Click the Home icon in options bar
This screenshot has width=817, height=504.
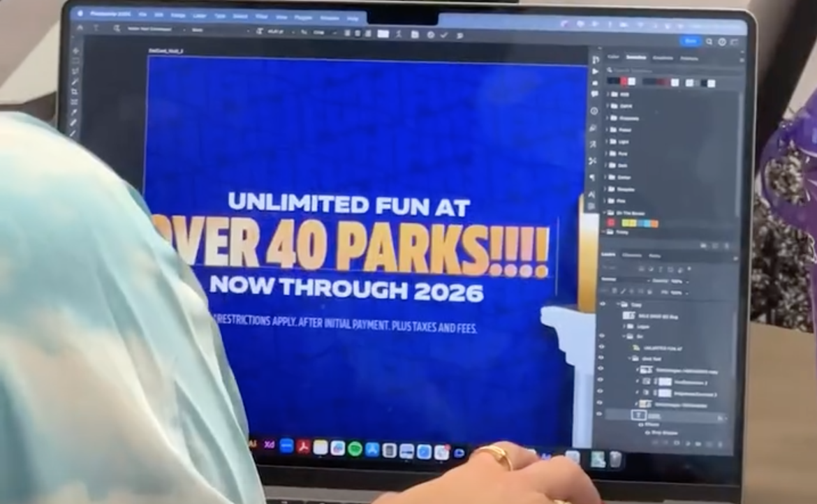[x=80, y=27]
